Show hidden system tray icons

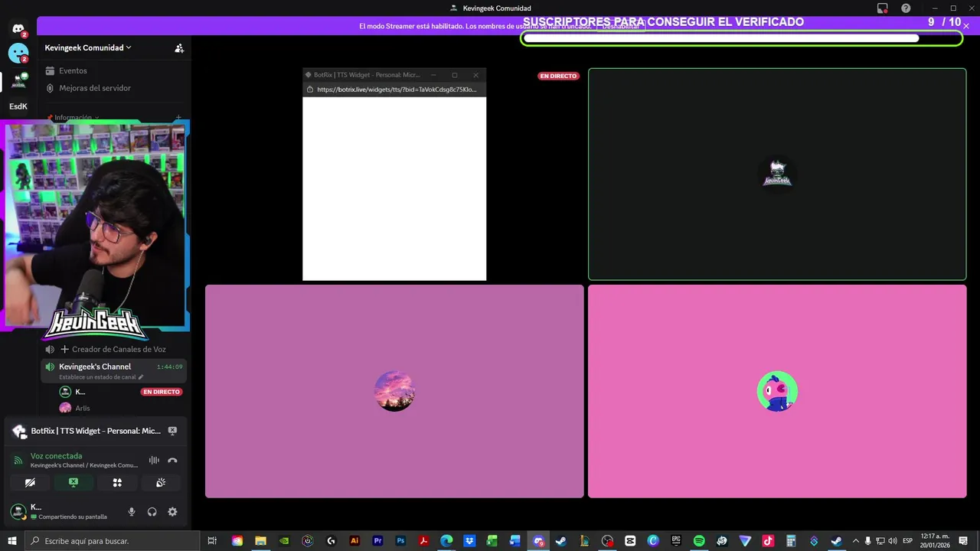pyautogui.click(x=856, y=541)
